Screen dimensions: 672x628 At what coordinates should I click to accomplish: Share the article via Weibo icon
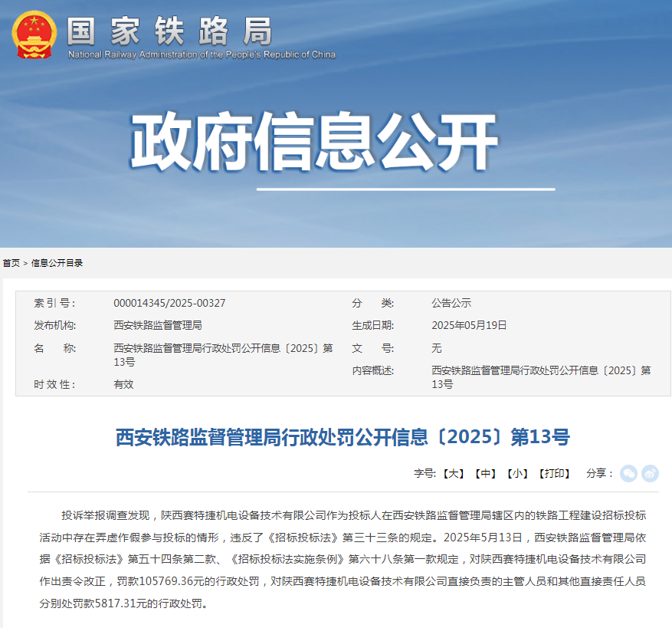(x=650, y=473)
